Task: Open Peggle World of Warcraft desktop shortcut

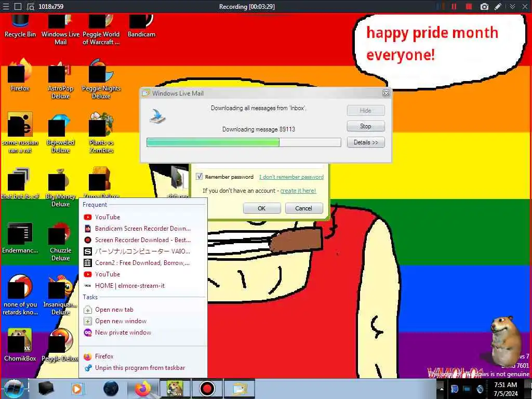Action: pyautogui.click(x=101, y=30)
